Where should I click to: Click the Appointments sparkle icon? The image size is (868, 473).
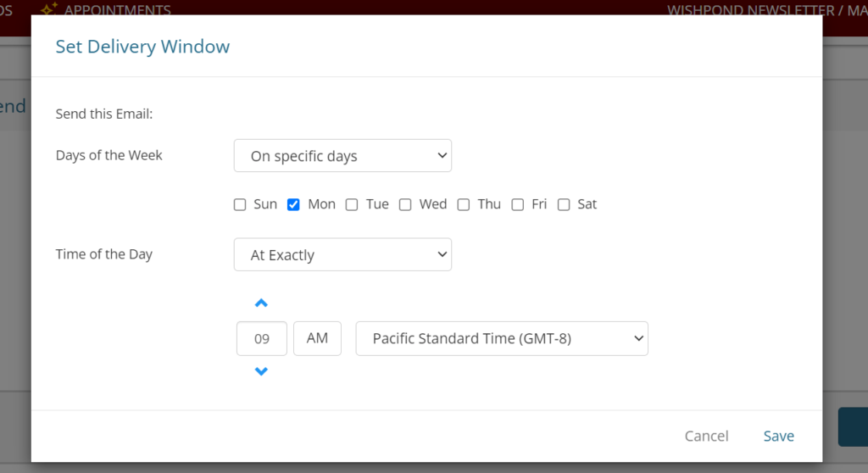click(49, 8)
